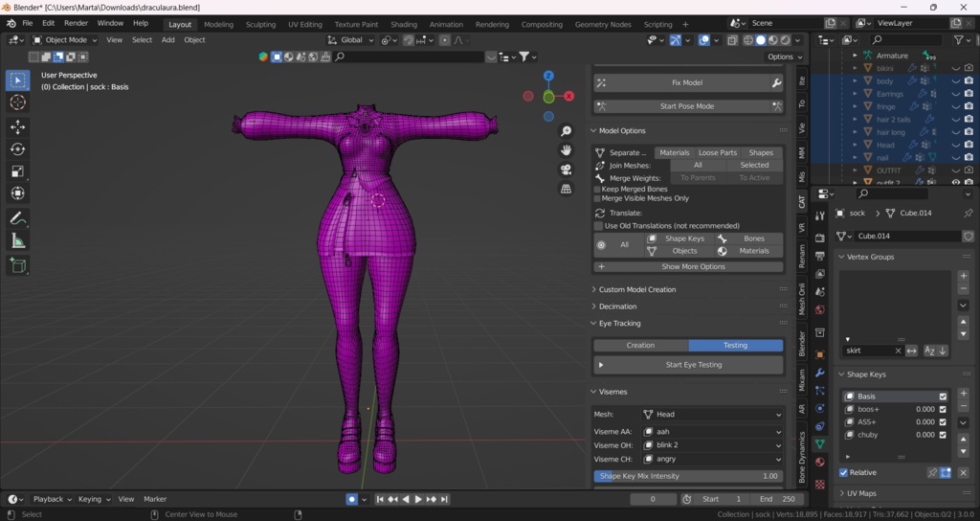This screenshot has height=521, width=980.
Task: Expand the Armature tree item
Action: (855, 56)
